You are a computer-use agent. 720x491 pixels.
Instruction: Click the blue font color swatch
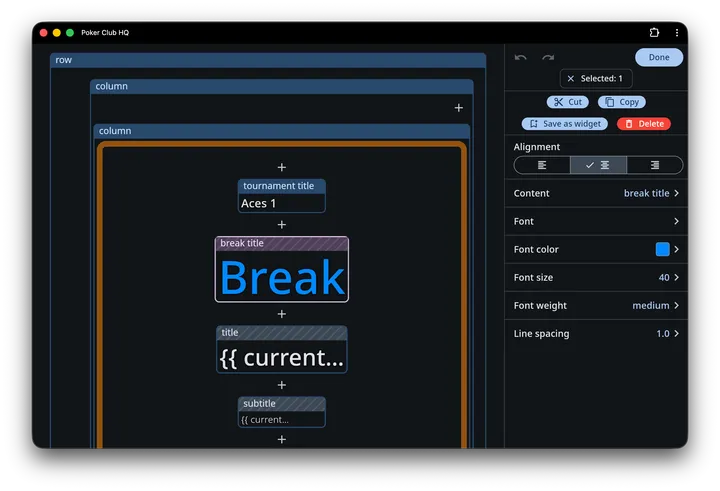662,249
